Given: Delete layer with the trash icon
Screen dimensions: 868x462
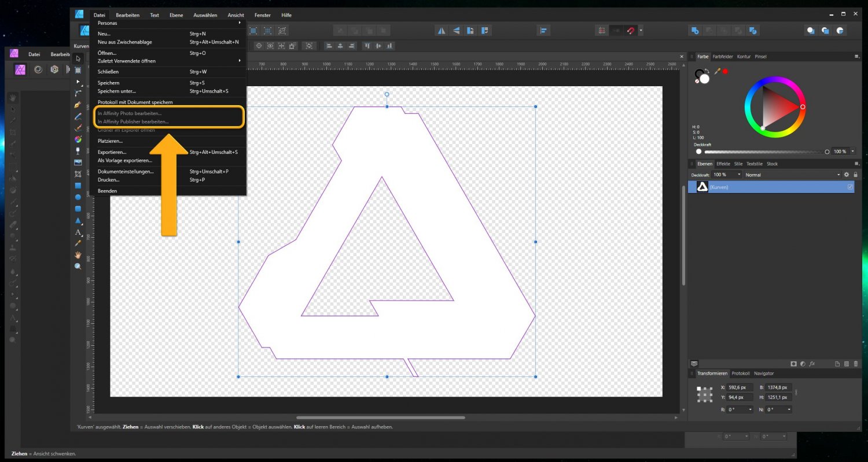Looking at the screenshot, I should (x=856, y=364).
